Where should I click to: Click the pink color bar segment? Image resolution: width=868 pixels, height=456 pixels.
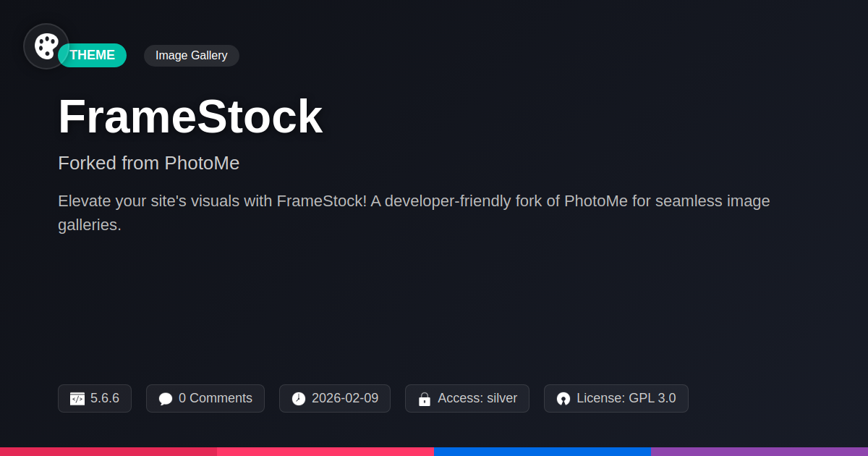pyautogui.click(x=325, y=451)
